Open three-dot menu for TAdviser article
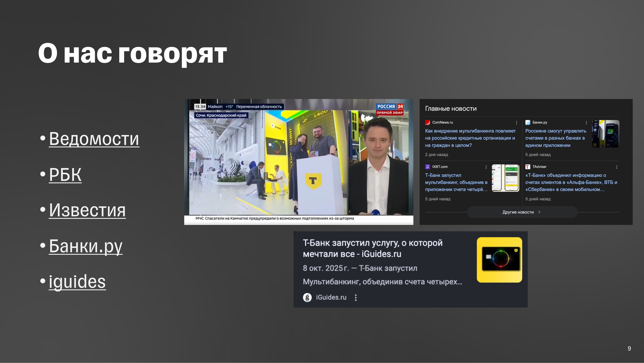This screenshot has height=363, width=644. point(617,167)
